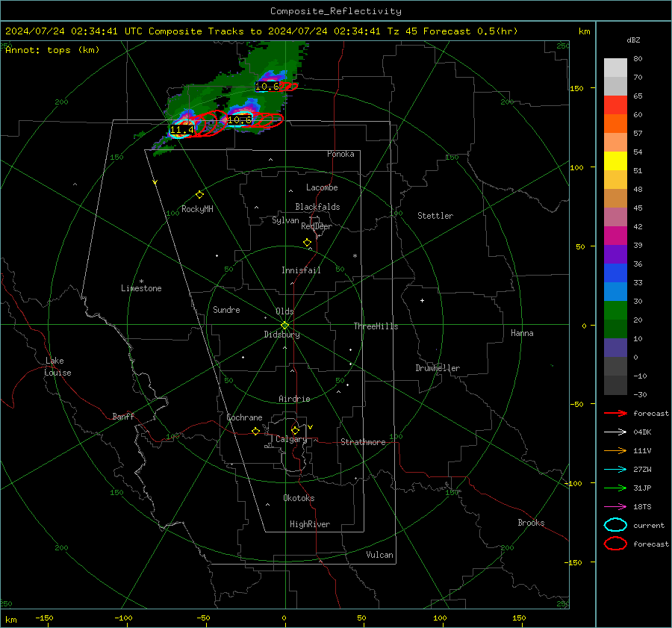Click the Ponoka city label
Image resolution: width=672 pixels, height=628 pixels.
(340, 154)
